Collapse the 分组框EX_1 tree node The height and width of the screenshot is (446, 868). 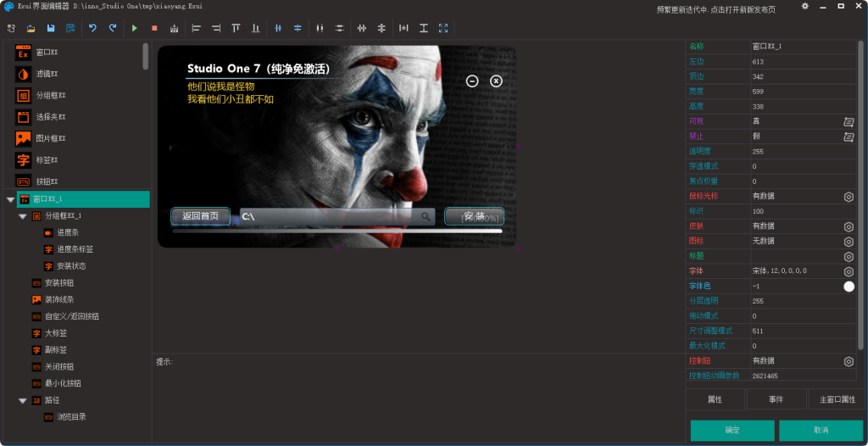click(x=22, y=216)
